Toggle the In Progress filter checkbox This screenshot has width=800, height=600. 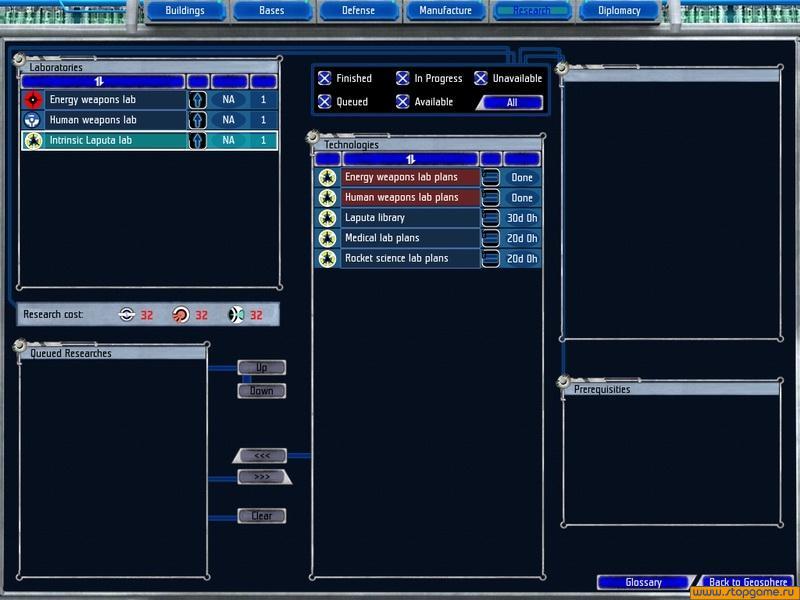402,78
